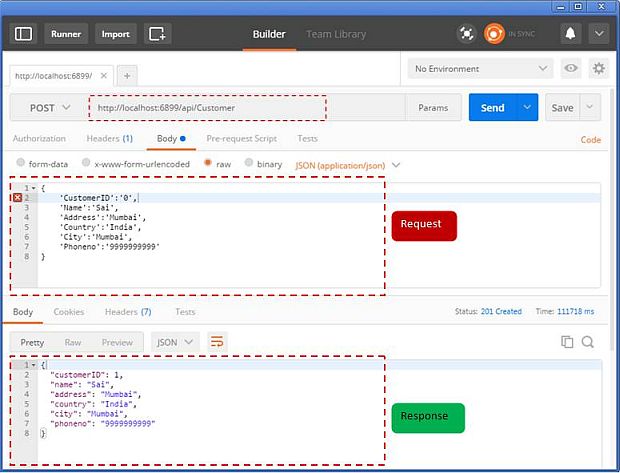The image size is (620, 473).
Task: Open the notifications bell
Action: pos(570,34)
